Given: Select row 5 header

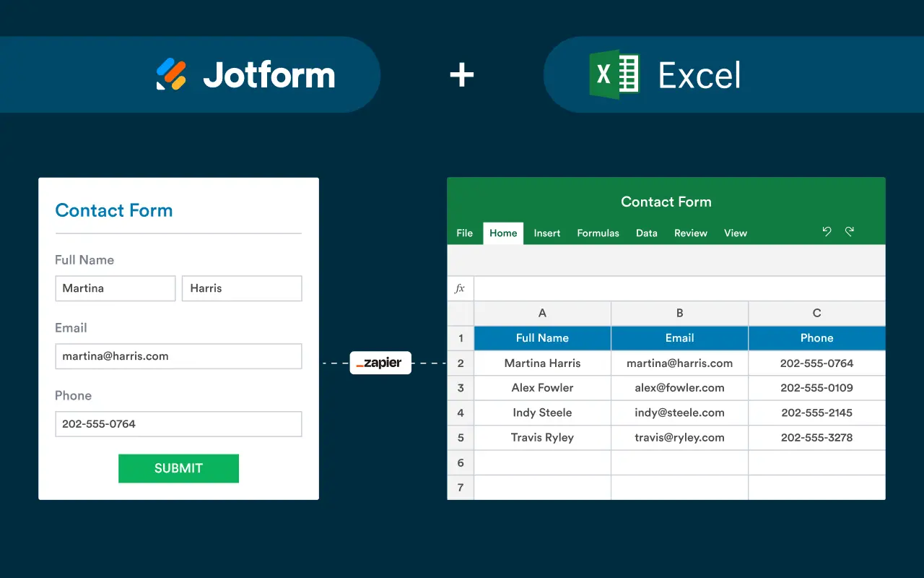Looking at the screenshot, I should pyautogui.click(x=461, y=438).
